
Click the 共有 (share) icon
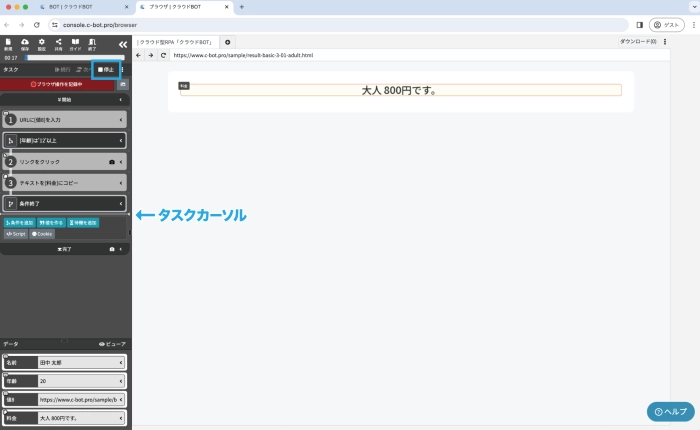(58, 44)
